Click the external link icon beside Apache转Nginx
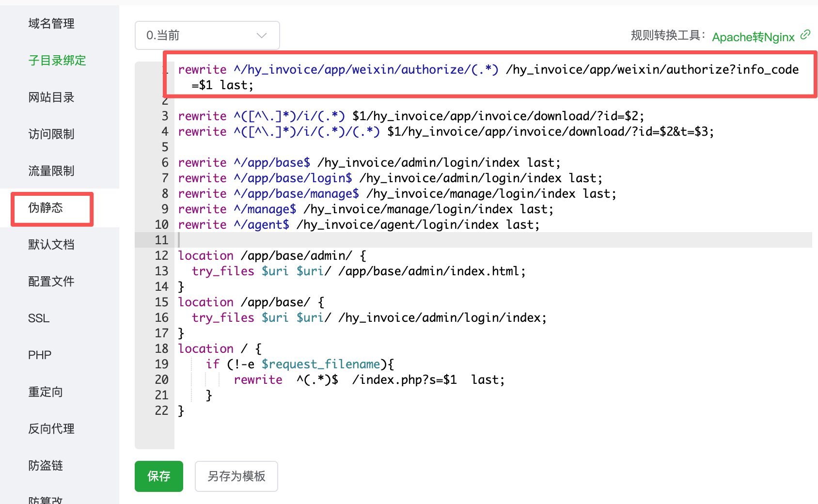This screenshot has width=818, height=504. (805, 34)
